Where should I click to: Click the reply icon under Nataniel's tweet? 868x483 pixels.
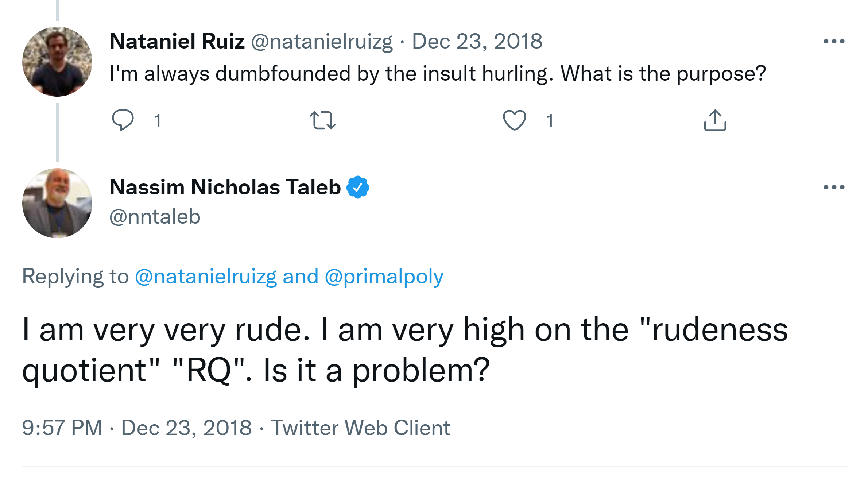123,120
